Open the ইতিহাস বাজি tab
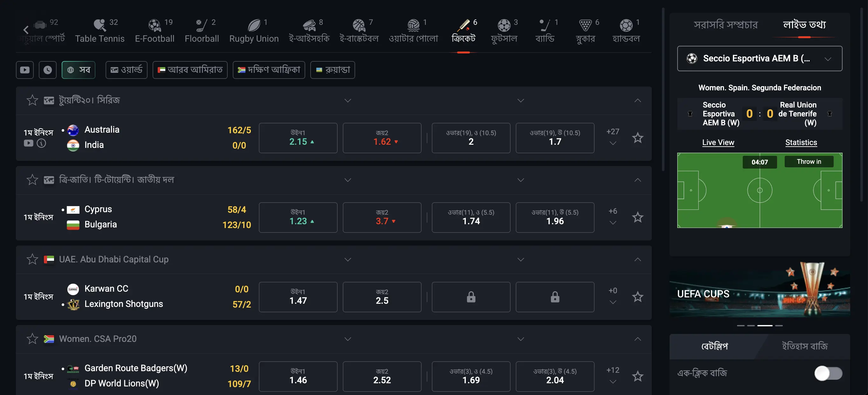Screen dimensions: 868x395 pyautogui.click(x=806, y=346)
